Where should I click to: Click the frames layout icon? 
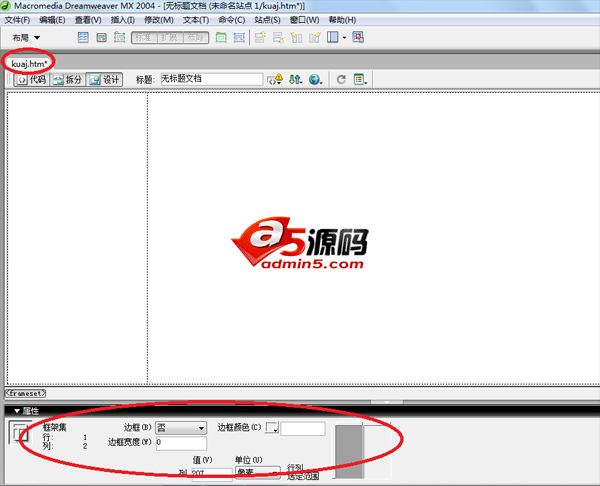tap(333, 37)
